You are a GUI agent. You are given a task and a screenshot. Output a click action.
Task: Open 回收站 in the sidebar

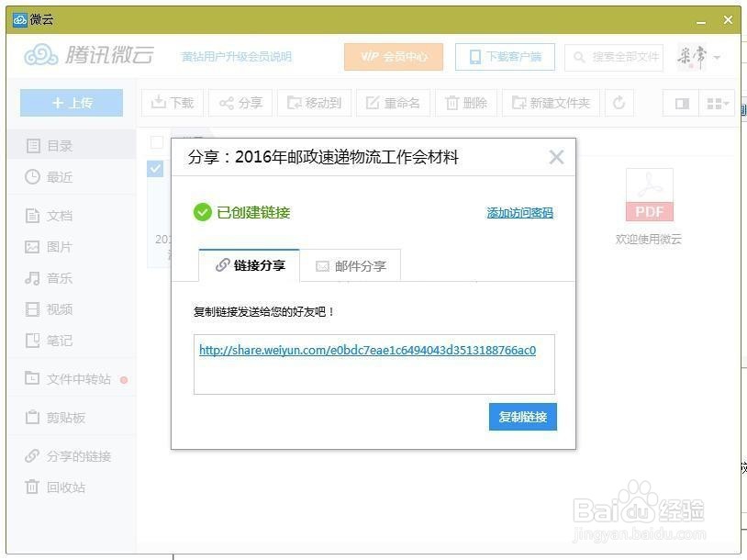[72, 487]
